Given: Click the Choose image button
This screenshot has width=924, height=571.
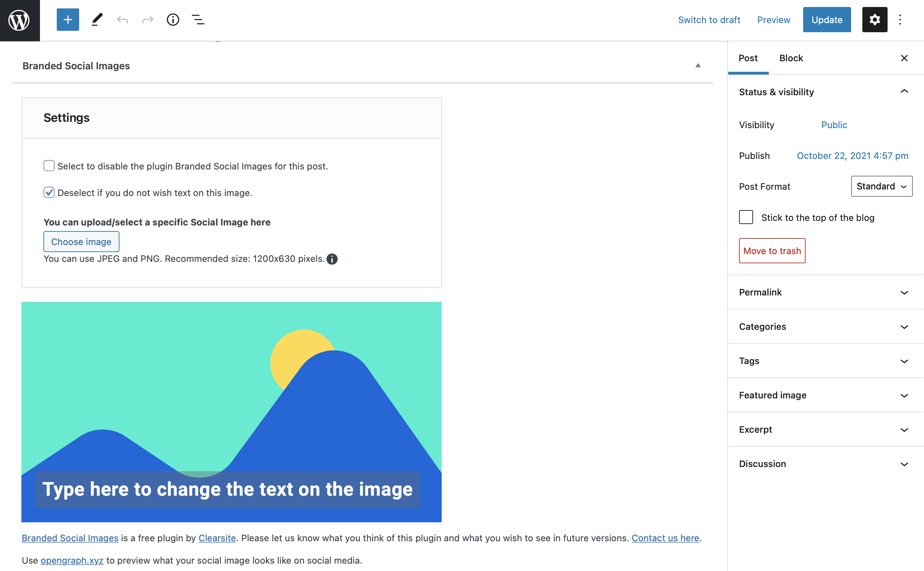Looking at the screenshot, I should coord(81,242).
